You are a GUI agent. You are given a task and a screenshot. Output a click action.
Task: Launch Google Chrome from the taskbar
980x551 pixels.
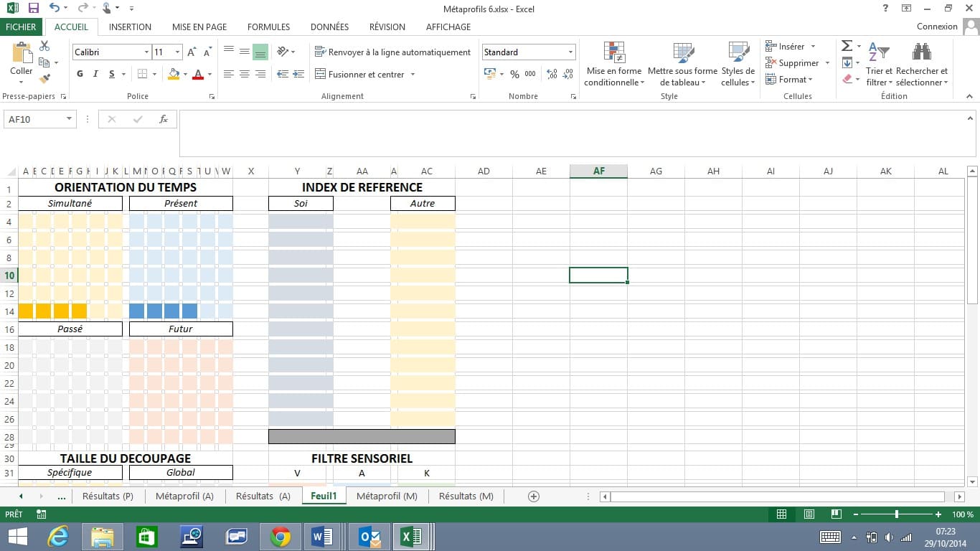pos(280,537)
